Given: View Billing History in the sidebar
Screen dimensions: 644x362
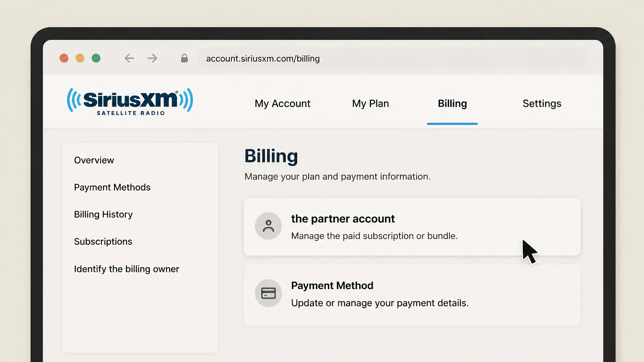Looking at the screenshot, I should (103, 215).
